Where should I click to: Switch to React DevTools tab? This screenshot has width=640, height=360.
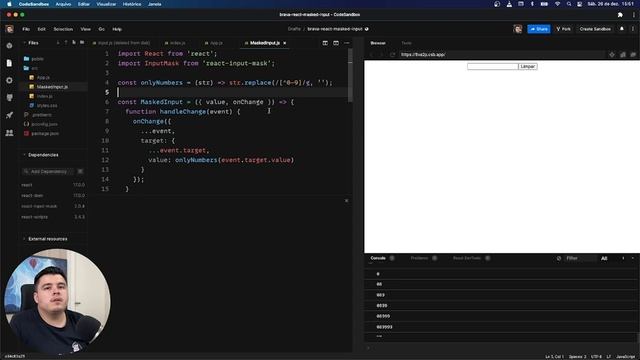tap(467, 258)
